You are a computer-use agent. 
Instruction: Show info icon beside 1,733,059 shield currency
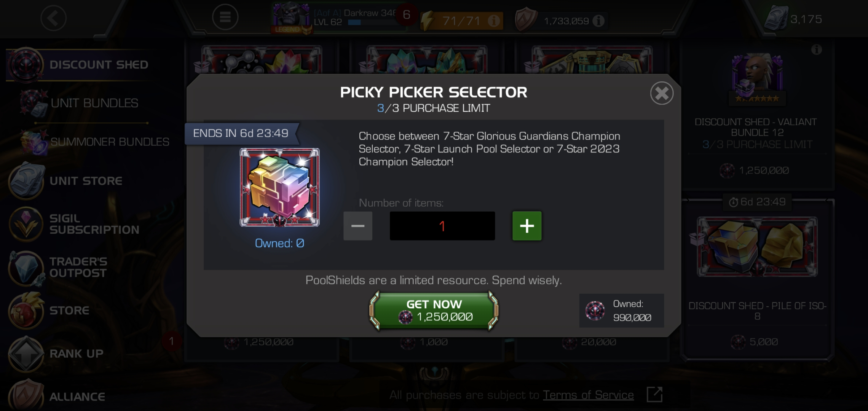point(598,21)
